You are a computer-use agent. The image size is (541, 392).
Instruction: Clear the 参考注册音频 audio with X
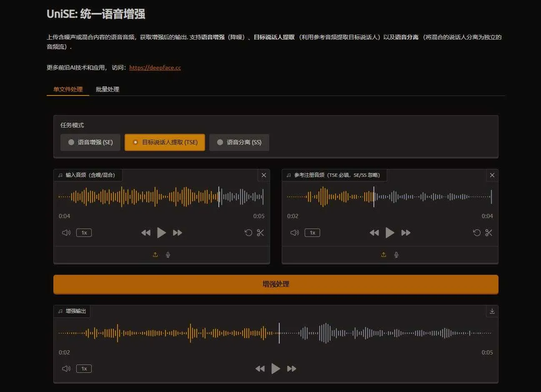pyautogui.click(x=492, y=175)
